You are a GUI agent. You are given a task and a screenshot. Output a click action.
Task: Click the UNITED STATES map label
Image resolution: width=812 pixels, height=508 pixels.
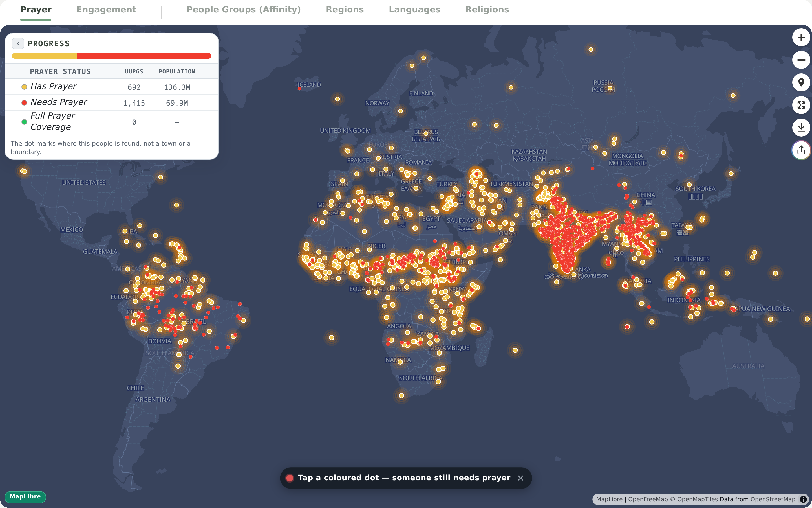coord(83,183)
